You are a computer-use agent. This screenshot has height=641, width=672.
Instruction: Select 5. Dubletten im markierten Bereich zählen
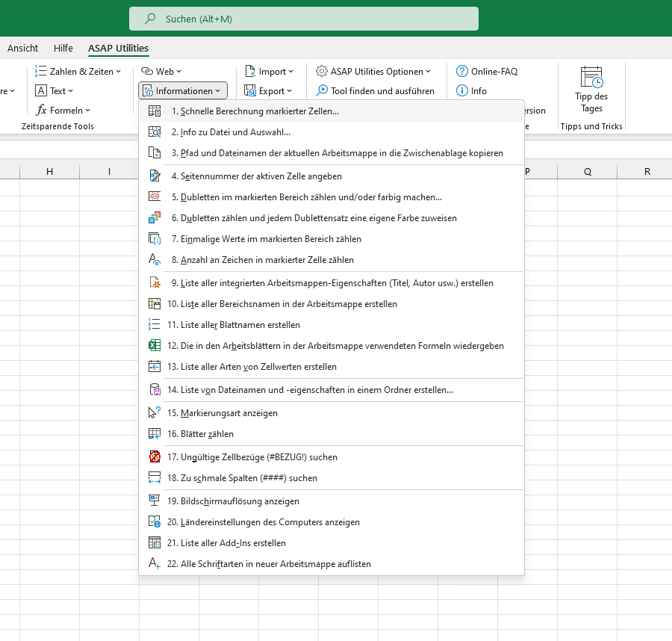click(332, 196)
